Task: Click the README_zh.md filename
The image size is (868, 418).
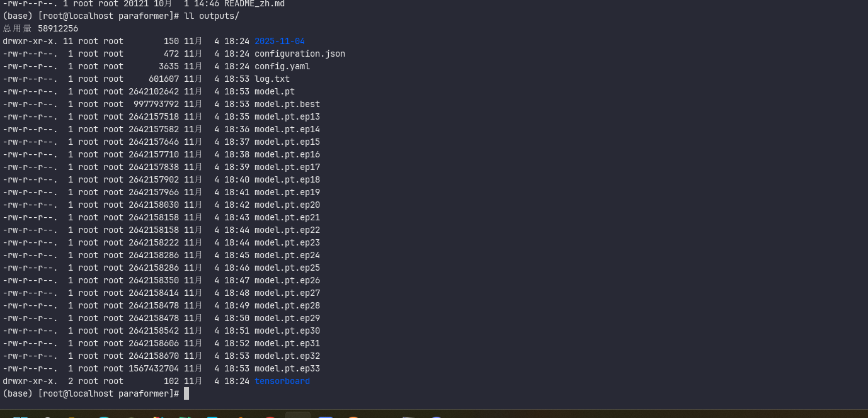Action: click(254, 4)
